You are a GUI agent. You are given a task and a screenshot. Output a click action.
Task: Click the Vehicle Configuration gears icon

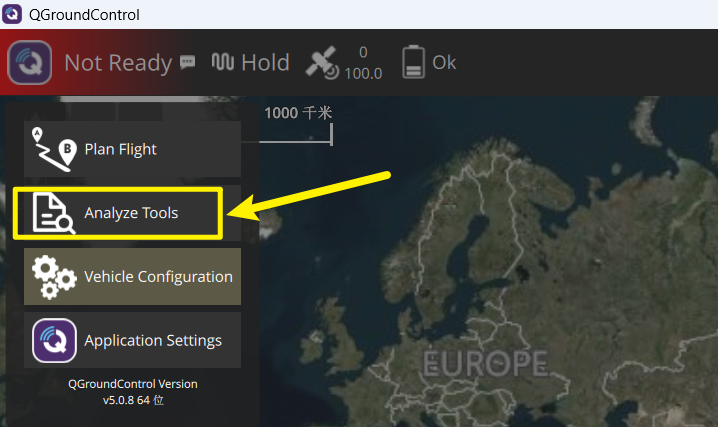click(54, 277)
